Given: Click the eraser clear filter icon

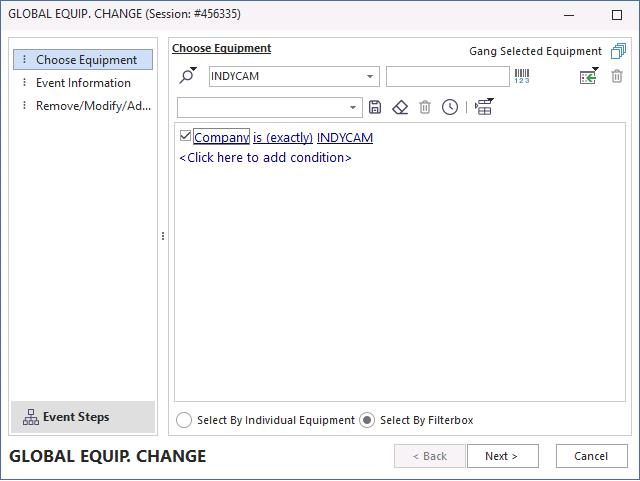Looking at the screenshot, I should [x=400, y=107].
